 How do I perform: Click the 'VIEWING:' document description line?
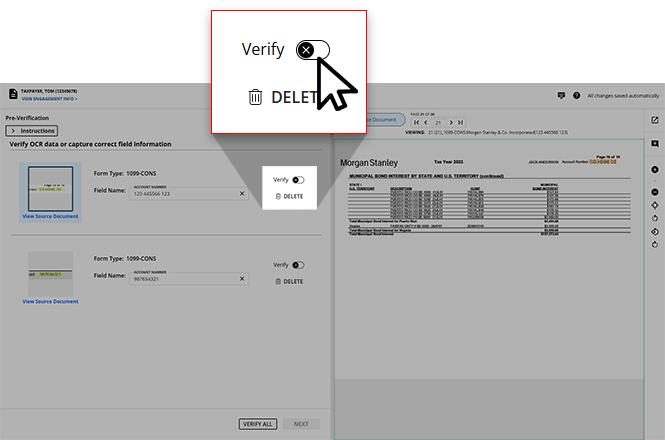(x=486, y=132)
